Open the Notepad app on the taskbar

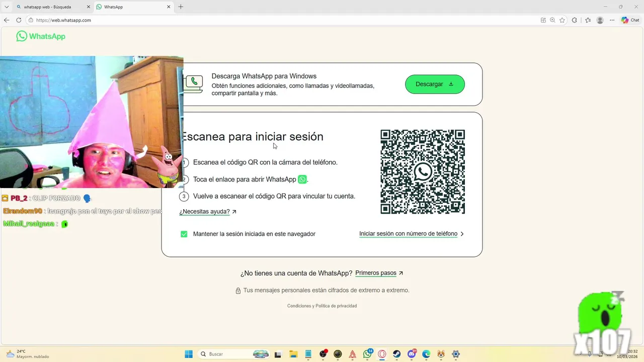(308, 354)
